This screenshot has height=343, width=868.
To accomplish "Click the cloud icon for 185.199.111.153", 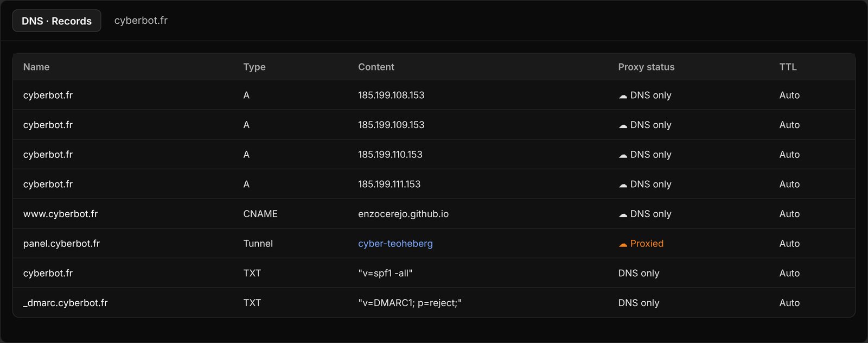I will pos(623,185).
